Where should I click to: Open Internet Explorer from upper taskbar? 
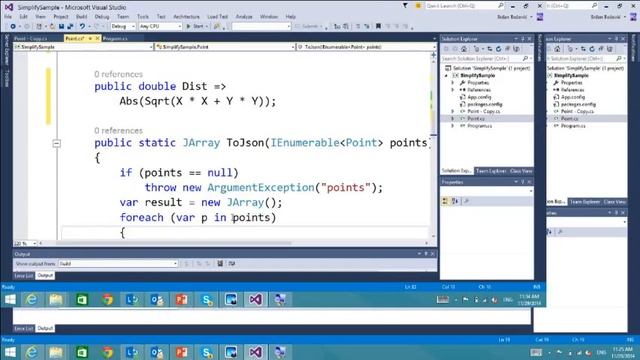point(31,300)
